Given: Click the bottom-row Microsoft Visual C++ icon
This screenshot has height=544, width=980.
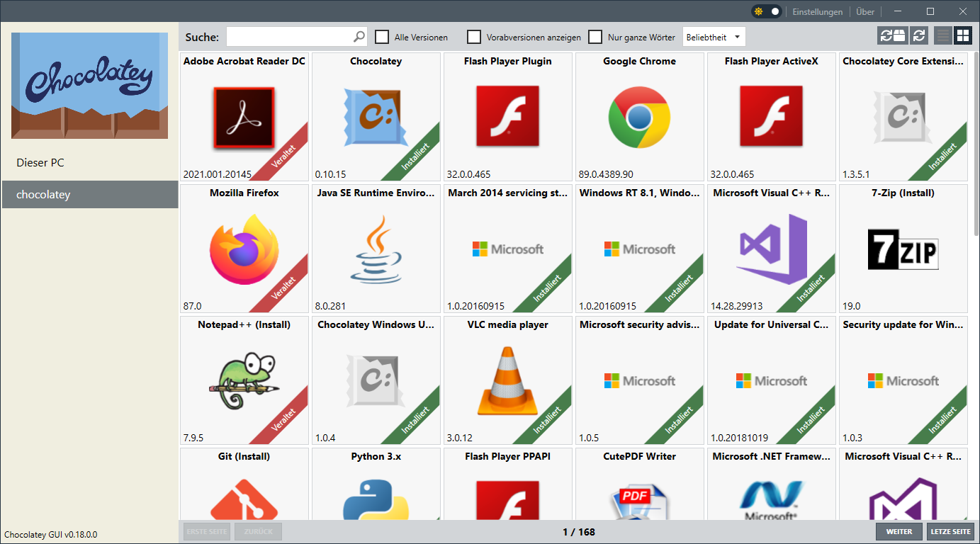Looking at the screenshot, I should click(903, 499).
